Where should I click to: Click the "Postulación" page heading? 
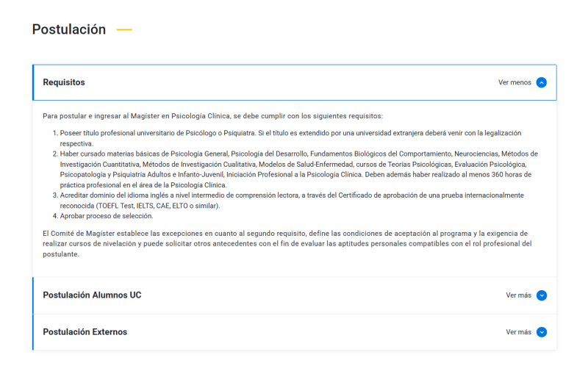[69, 29]
